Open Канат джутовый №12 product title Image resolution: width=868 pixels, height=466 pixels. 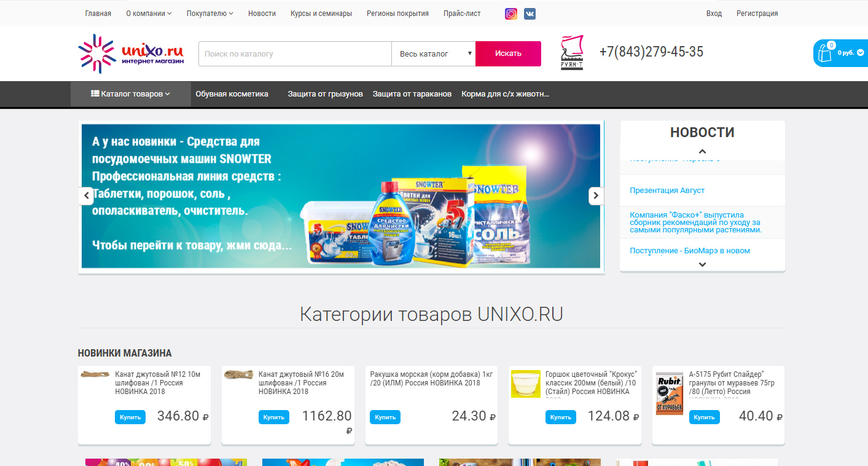[158, 382]
